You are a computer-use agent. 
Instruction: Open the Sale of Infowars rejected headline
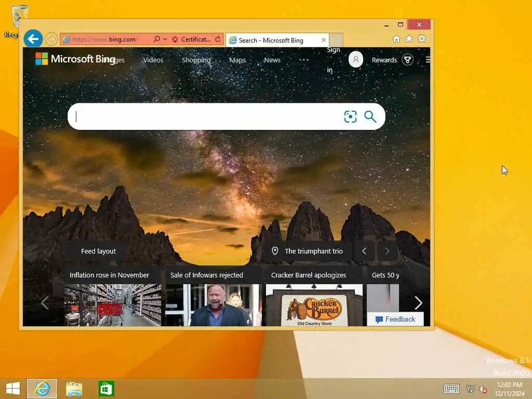[207, 275]
